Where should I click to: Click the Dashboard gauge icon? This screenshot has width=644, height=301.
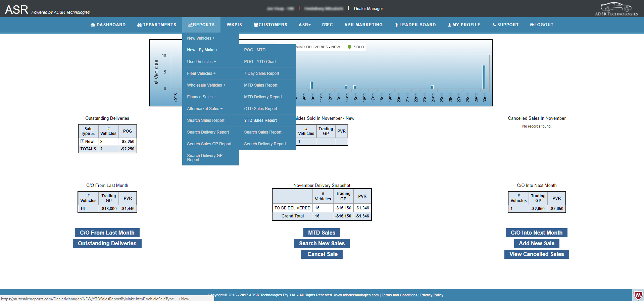tap(93, 25)
